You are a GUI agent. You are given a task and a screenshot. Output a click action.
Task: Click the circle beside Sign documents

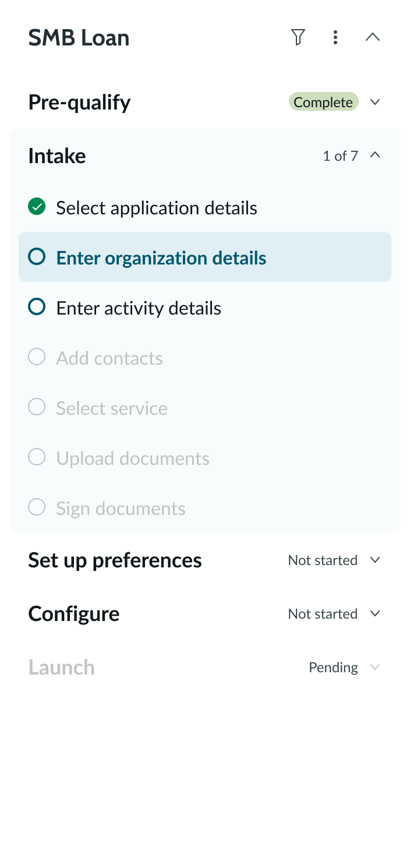tap(36, 507)
